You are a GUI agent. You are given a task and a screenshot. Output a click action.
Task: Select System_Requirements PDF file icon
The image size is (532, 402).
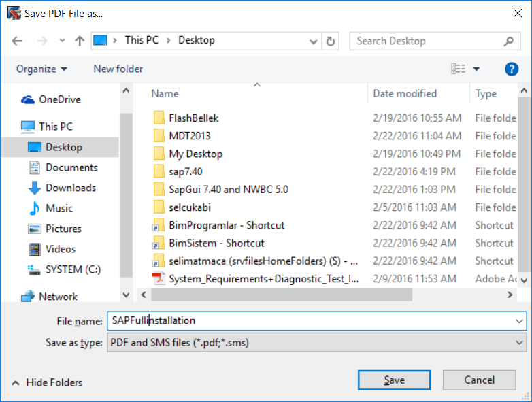tap(159, 278)
